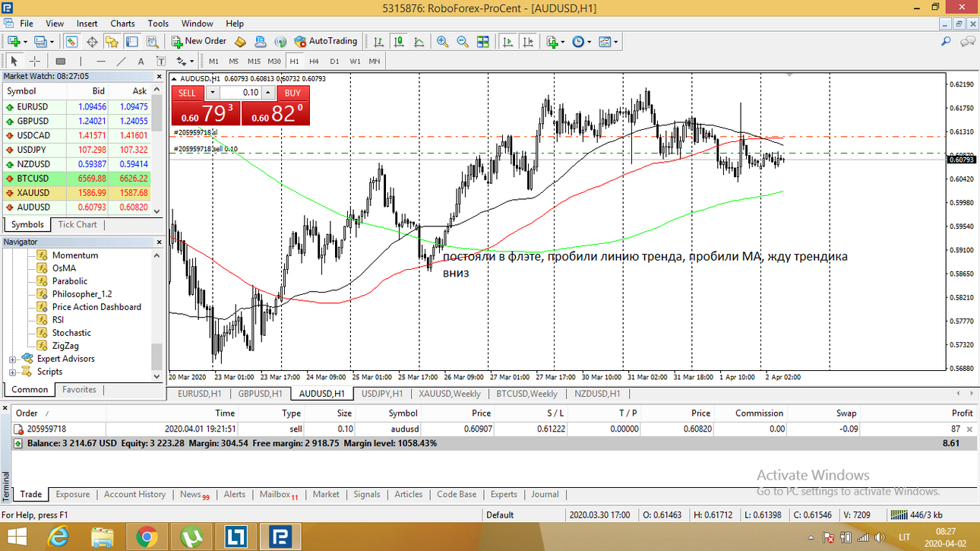Image resolution: width=980 pixels, height=551 pixels.
Task: Toggle the Market Watch panel toolbar icon
Action: pyautogui.click(x=72, y=41)
